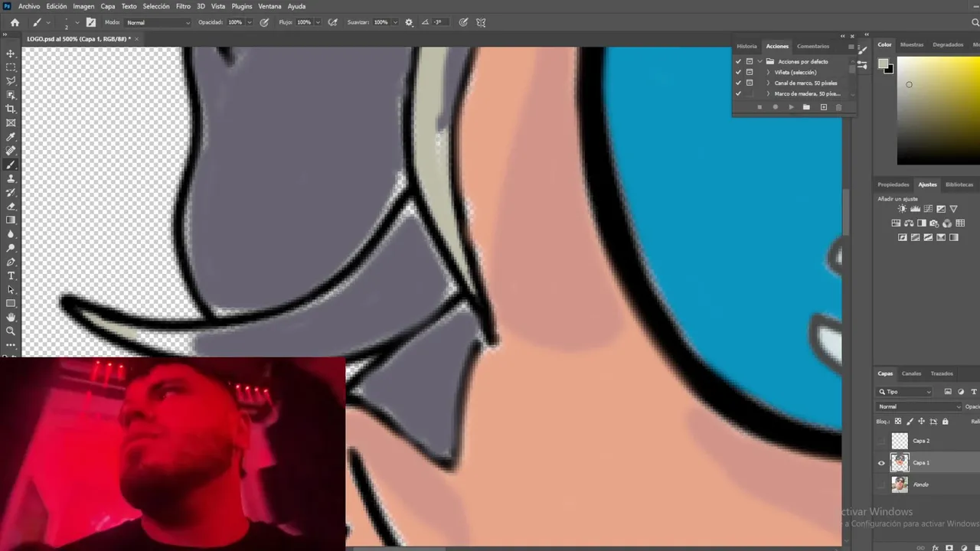Add layer style fx icon
980x551 pixels.
click(x=936, y=547)
